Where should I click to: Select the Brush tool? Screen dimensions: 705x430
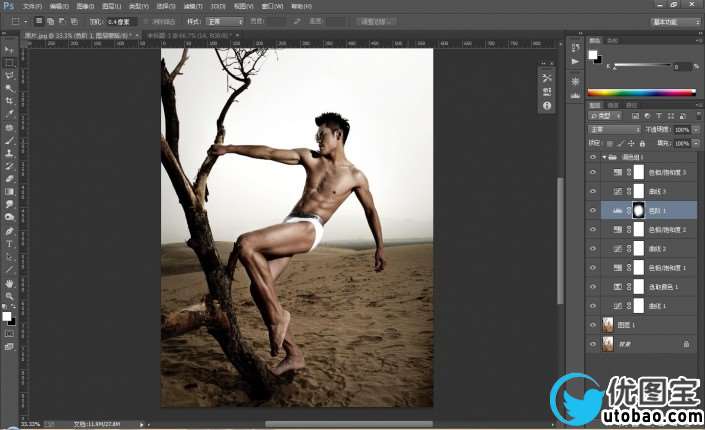pos(9,140)
